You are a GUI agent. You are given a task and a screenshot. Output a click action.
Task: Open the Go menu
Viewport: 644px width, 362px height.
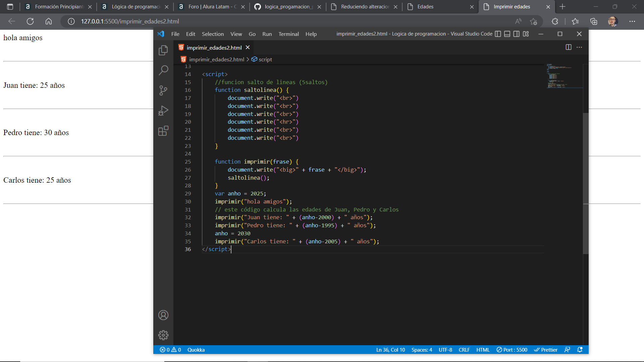pos(252,34)
